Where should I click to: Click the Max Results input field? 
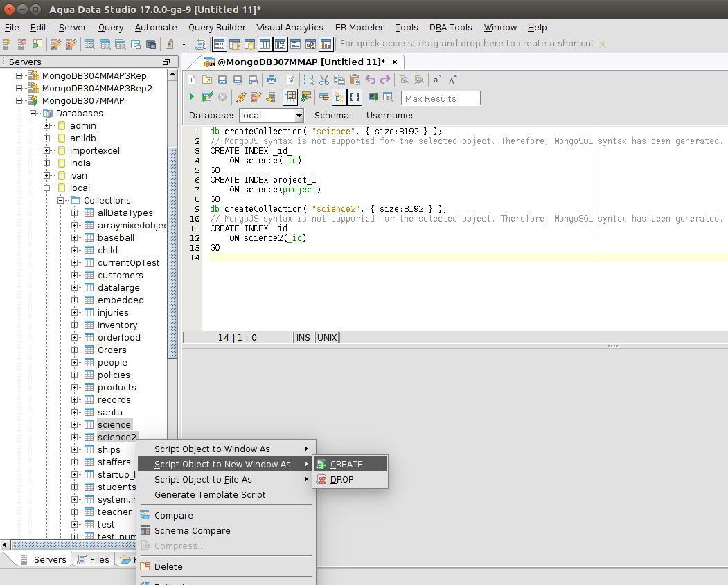(x=441, y=98)
